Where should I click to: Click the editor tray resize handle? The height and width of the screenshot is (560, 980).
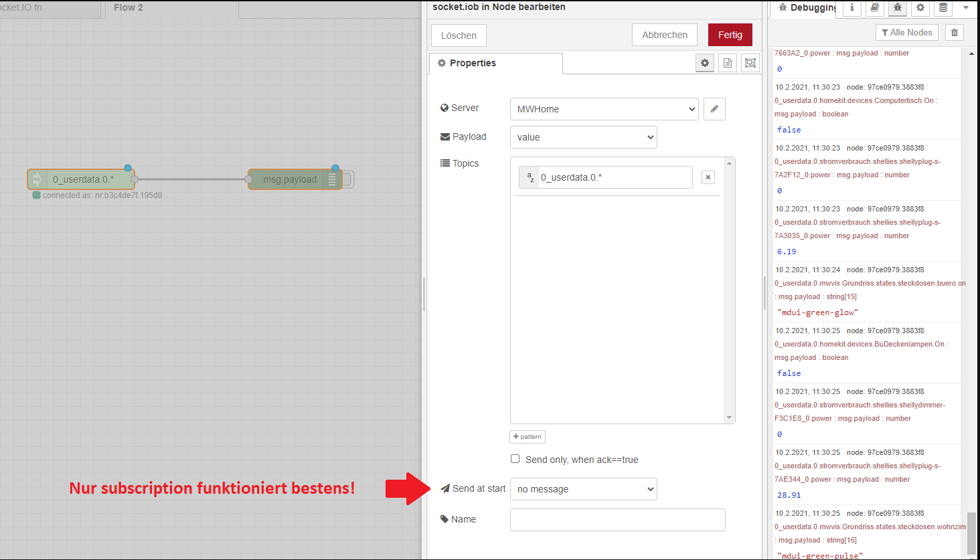click(x=424, y=294)
